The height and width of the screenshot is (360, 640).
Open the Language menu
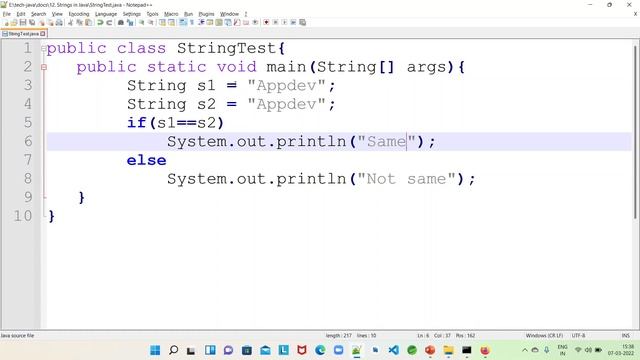click(x=106, y=14)
